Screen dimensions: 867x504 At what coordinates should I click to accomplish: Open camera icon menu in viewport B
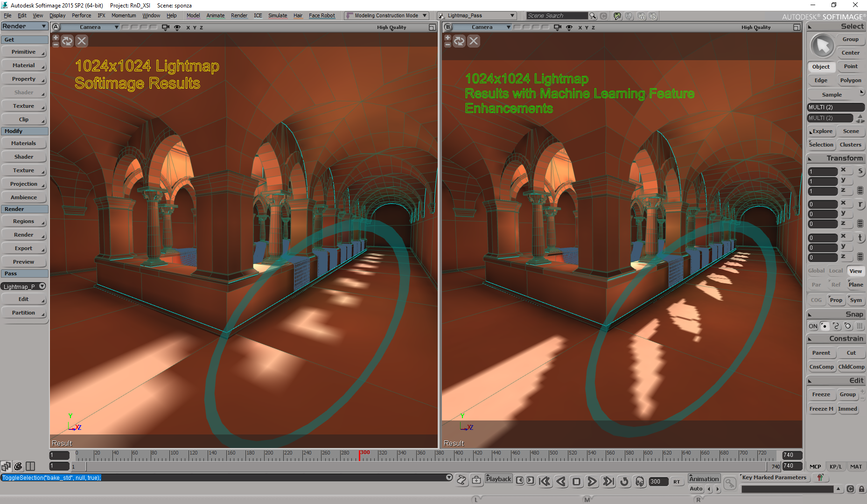[557, 27]
